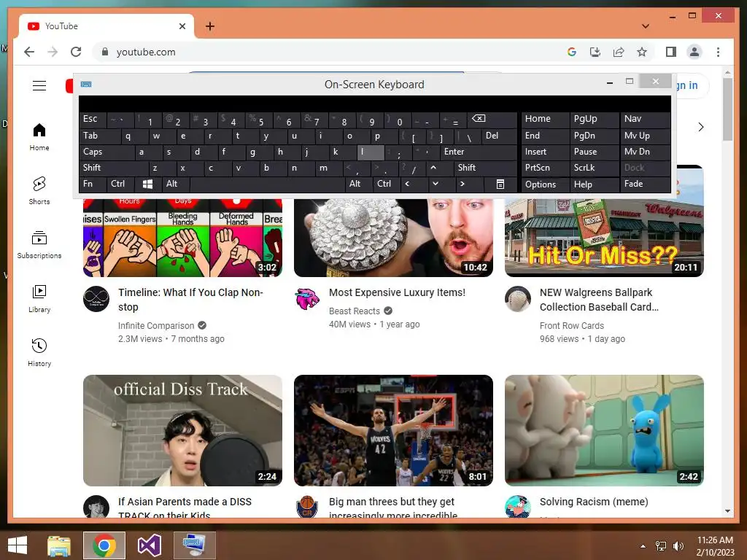Bookmark this page with the star icon
Screen dimensions: 747x560
(642, 52)
